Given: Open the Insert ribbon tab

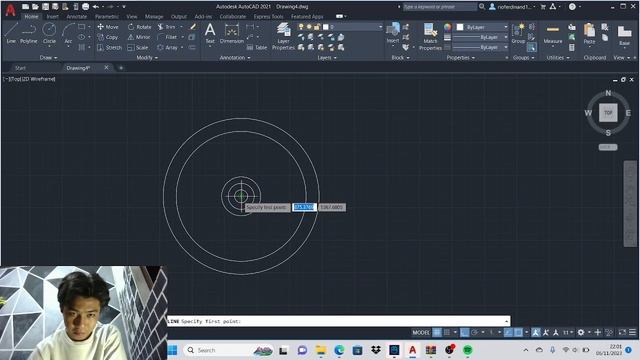Looking at the screenshot, I should pyautogui.click(x=52, y=17).
